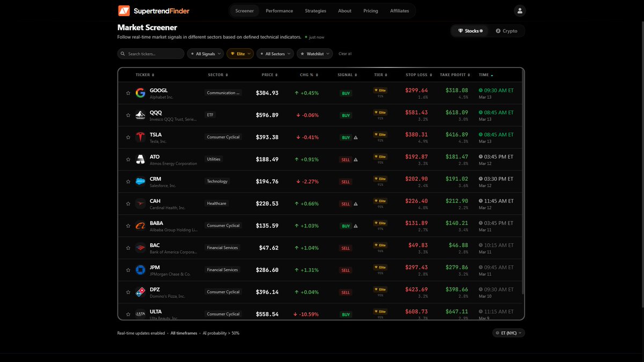Screen dimensions: 644x362
Task: Star DPZ to add to watchlist
Action: (128, 292)
